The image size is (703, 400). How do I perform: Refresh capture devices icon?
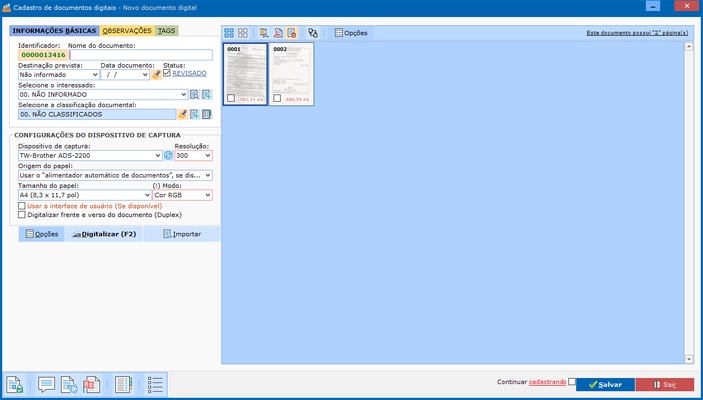click(168, 156)
